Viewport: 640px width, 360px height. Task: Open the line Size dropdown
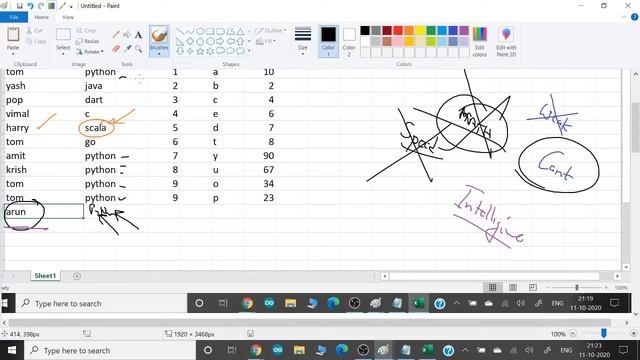[x=302, y=41]
